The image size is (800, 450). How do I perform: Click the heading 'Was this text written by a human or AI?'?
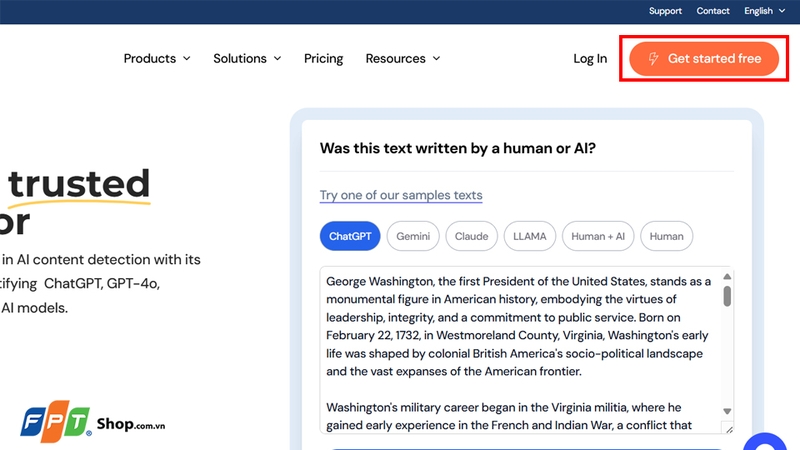click(458, 148)
